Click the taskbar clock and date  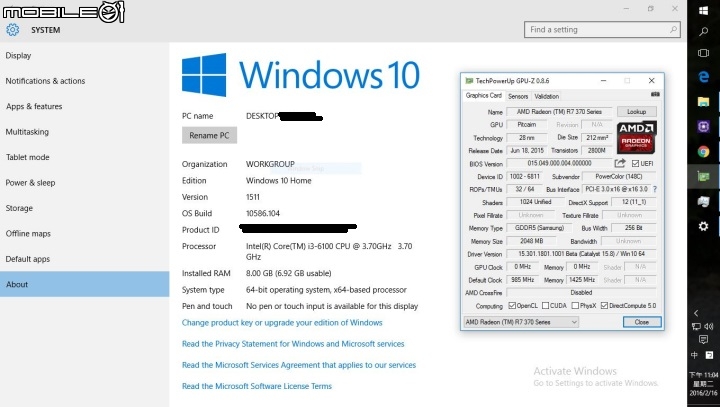(703, 384)
